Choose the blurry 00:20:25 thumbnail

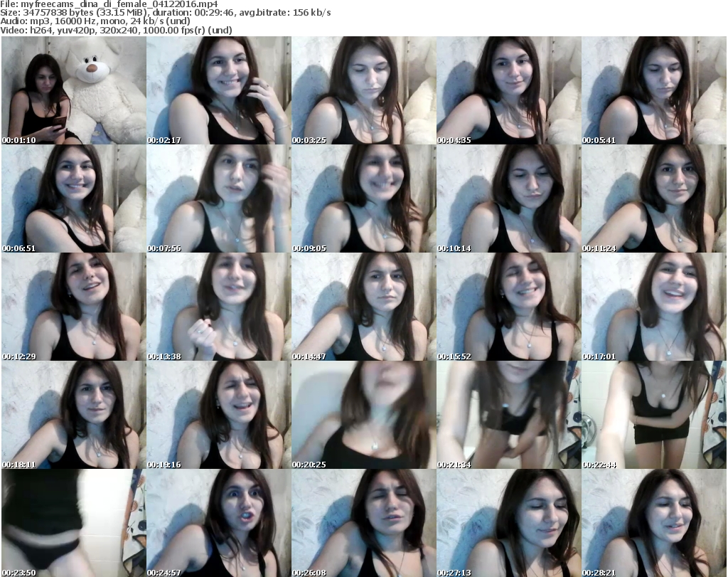[363, 415]
